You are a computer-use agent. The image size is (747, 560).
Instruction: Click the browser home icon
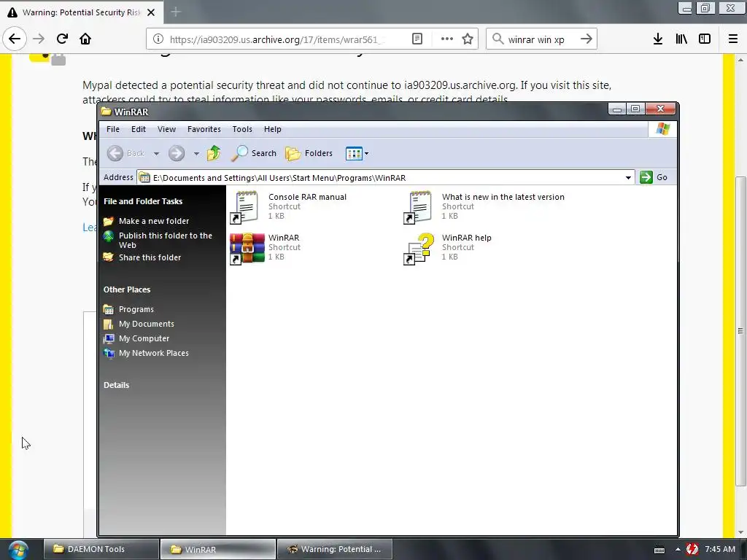point(85,39)
